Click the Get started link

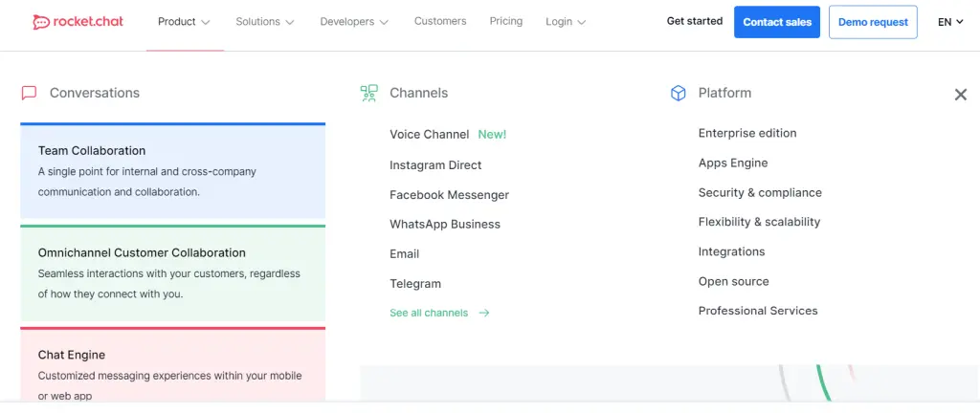coord(695,21)
